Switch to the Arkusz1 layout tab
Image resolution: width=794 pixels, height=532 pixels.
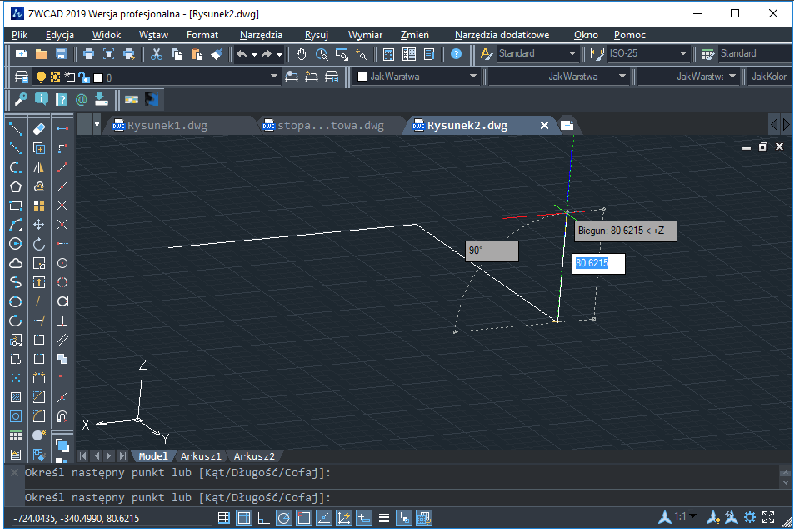pyautogui.click(x=200, y=456)
